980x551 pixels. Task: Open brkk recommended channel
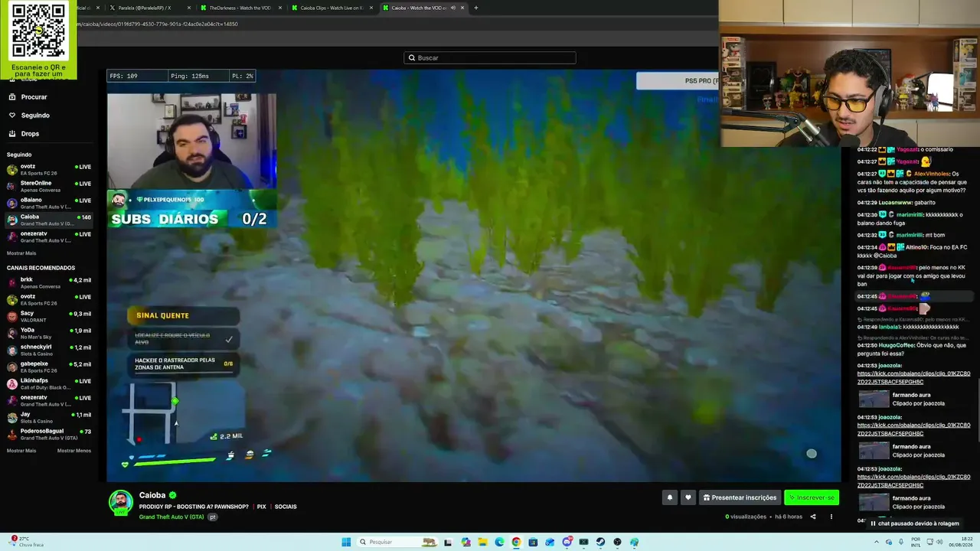[49, 282]
